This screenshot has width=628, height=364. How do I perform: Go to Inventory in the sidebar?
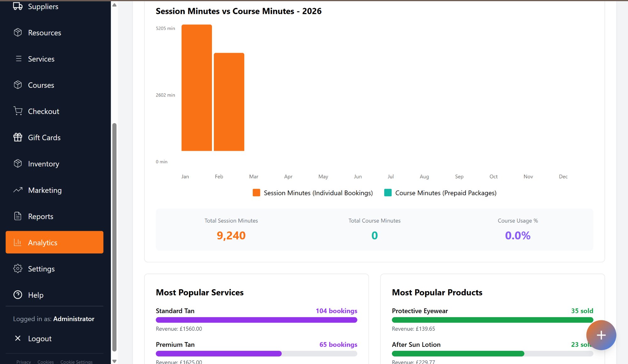pyautogui.click(x=43, y=164)
